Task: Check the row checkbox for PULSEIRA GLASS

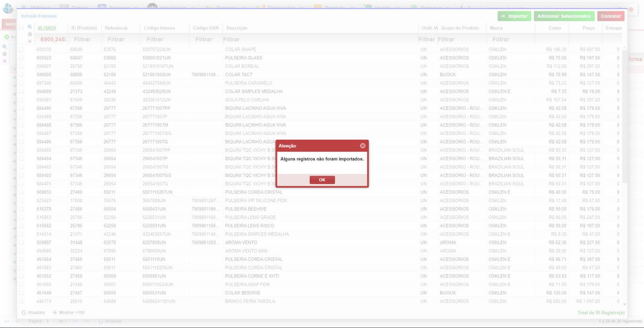Action: (21, 58)
